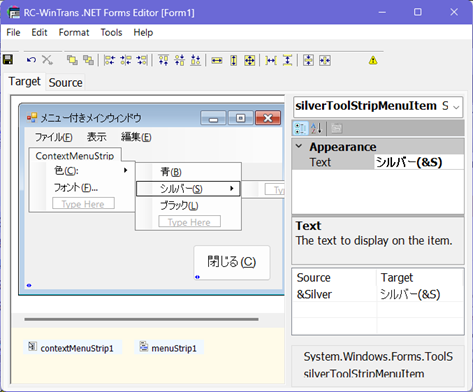Open the silverToolStripMenuItem component dropdown
473x392 pixels.
[x=456, y=107]
